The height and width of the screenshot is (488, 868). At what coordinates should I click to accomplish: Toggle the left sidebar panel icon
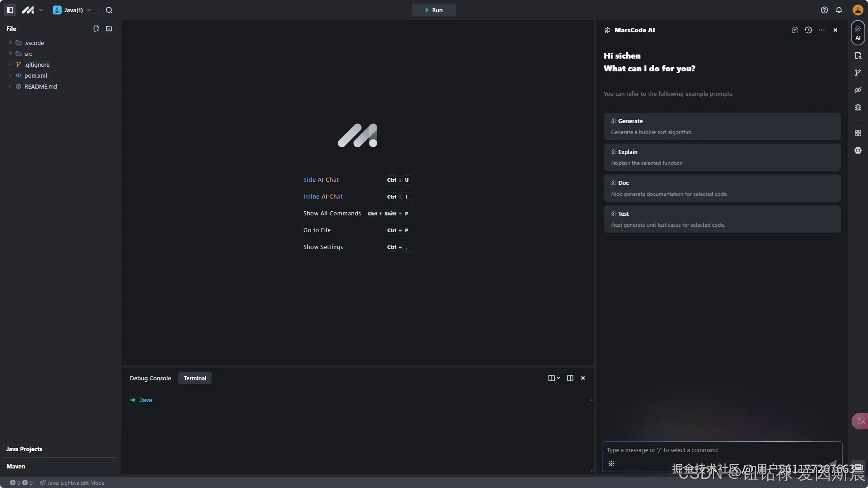pyautogui.click(x=10, y=10)
